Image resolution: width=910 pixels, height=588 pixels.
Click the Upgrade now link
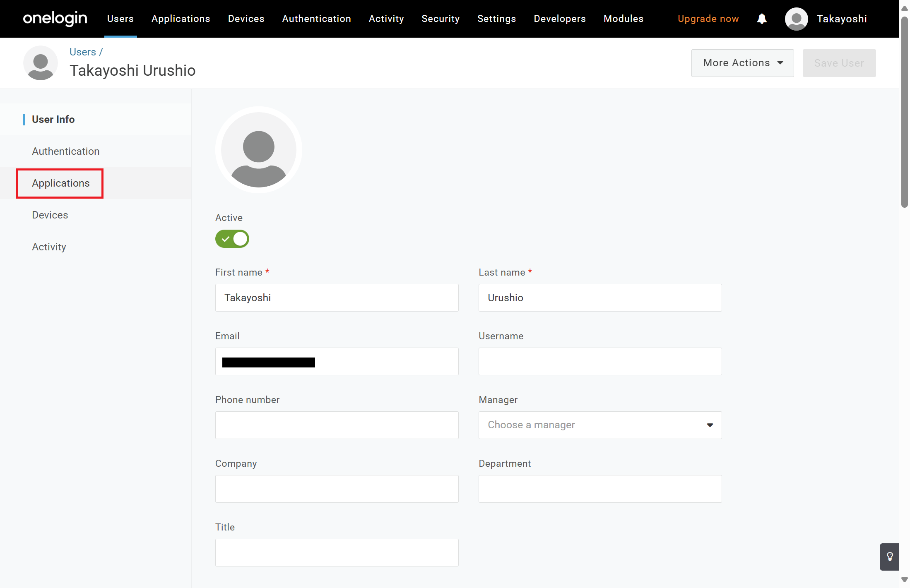point(708,19)
